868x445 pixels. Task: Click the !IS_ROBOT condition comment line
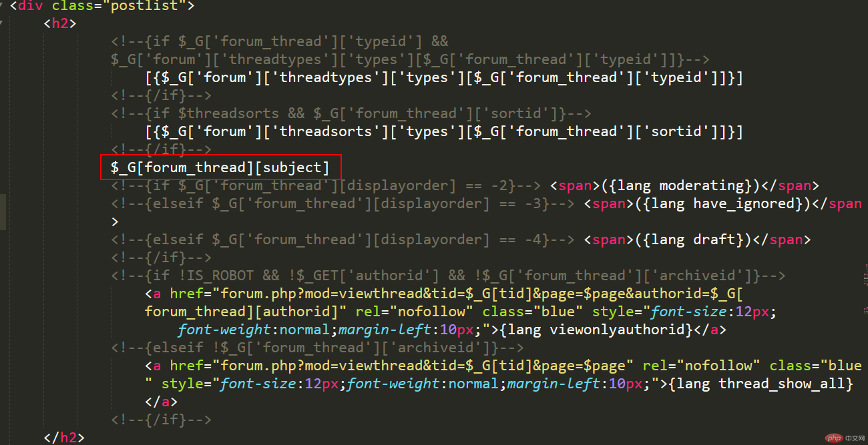[448, 276]
